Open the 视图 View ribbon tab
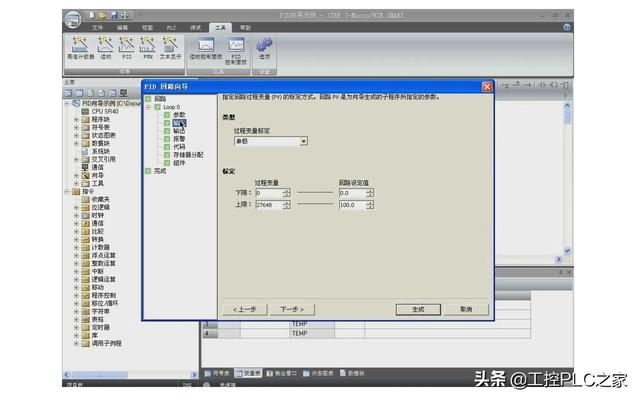 click(147, 27)
